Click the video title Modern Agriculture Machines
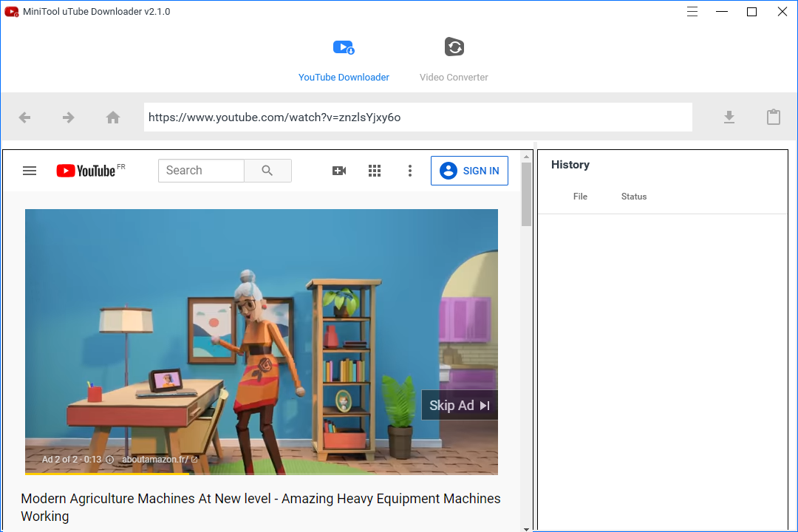 [261, 507]
